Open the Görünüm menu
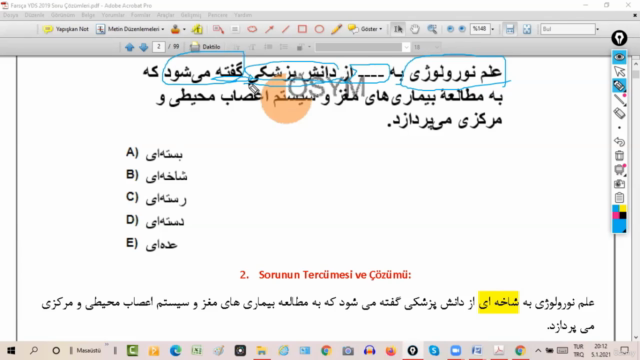This screenshot has width=640, height=360. [63, 15]
